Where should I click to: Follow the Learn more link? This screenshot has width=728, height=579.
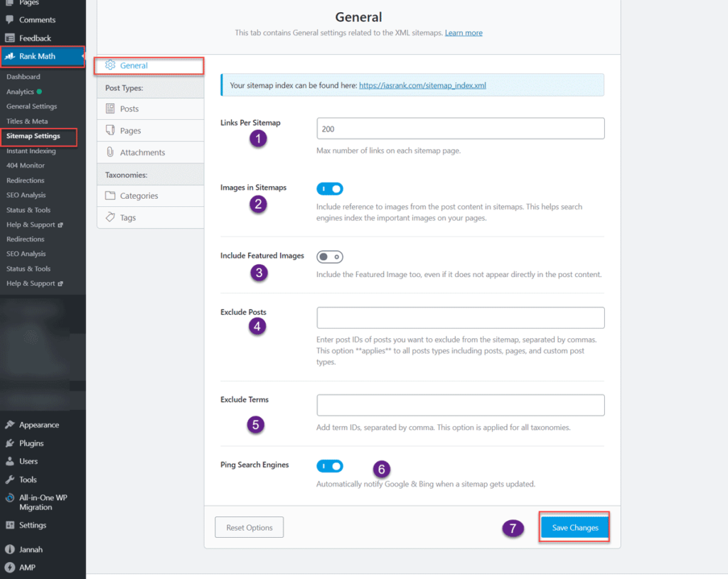[x=464, y=33]
